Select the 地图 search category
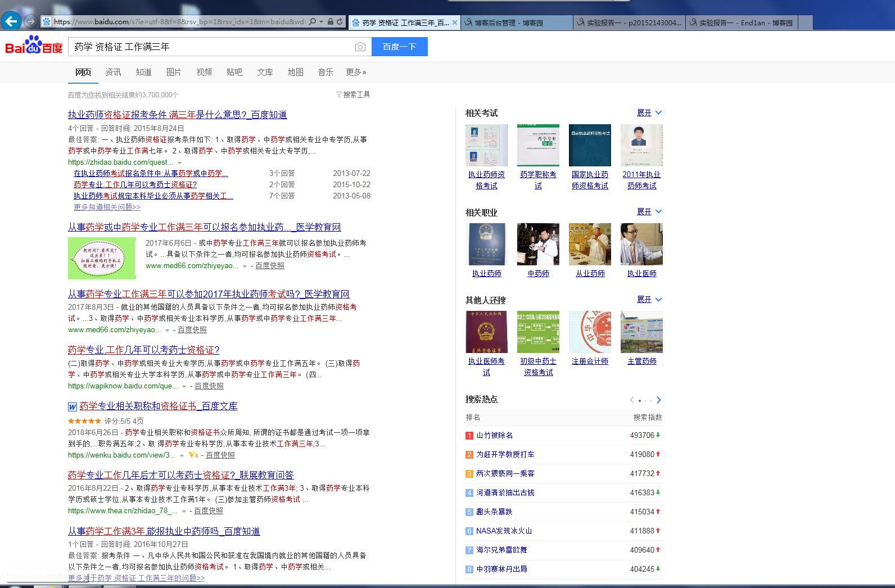 [x=295, y=72]
